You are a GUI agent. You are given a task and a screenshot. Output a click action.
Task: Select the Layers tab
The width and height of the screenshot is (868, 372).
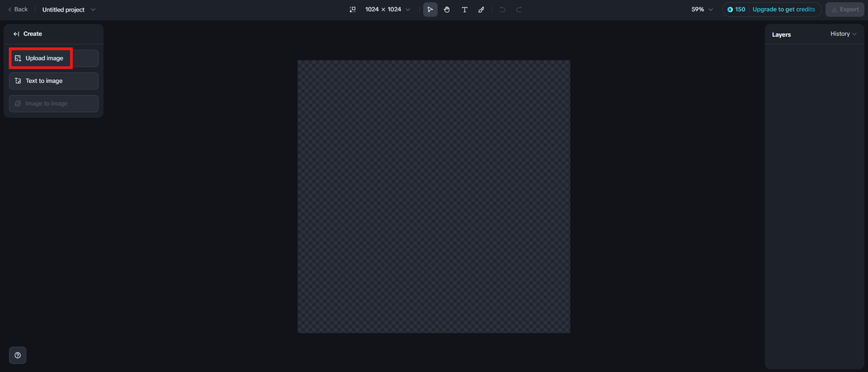point(781,35)
